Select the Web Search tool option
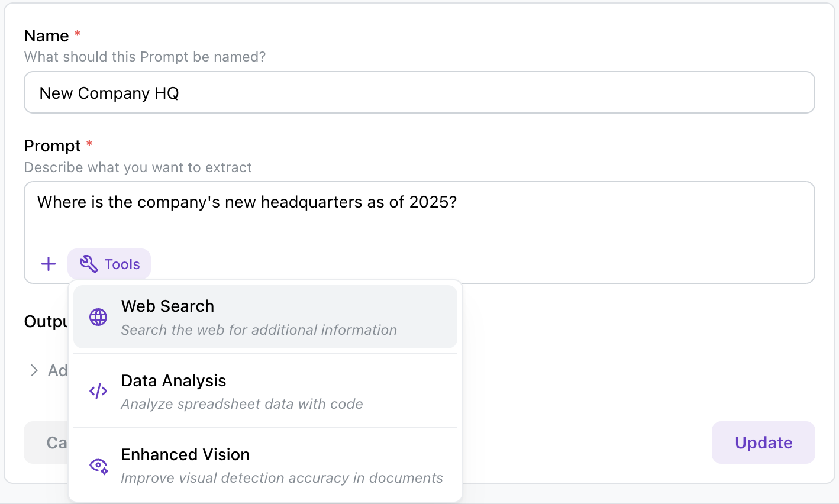 [x=265, y=317]
